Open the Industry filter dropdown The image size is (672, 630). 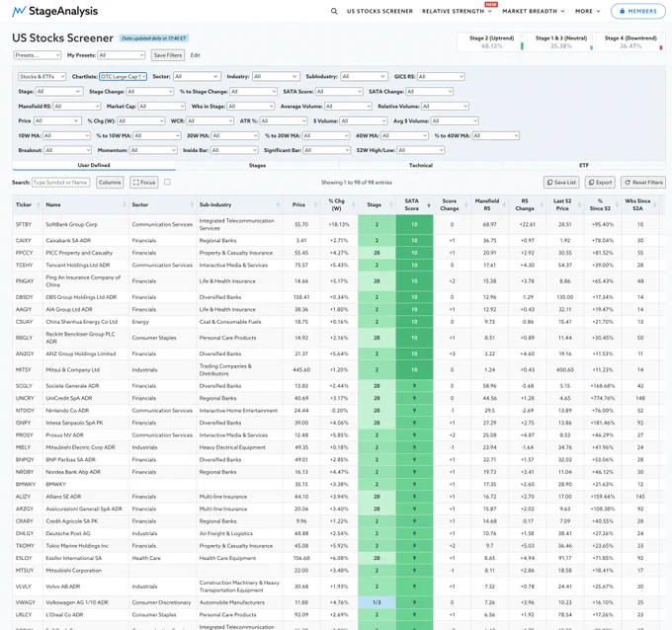(276, 77)
